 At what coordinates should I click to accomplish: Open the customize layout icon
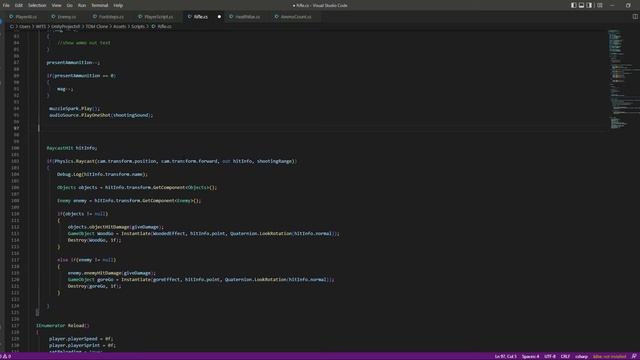pos(600,5)
